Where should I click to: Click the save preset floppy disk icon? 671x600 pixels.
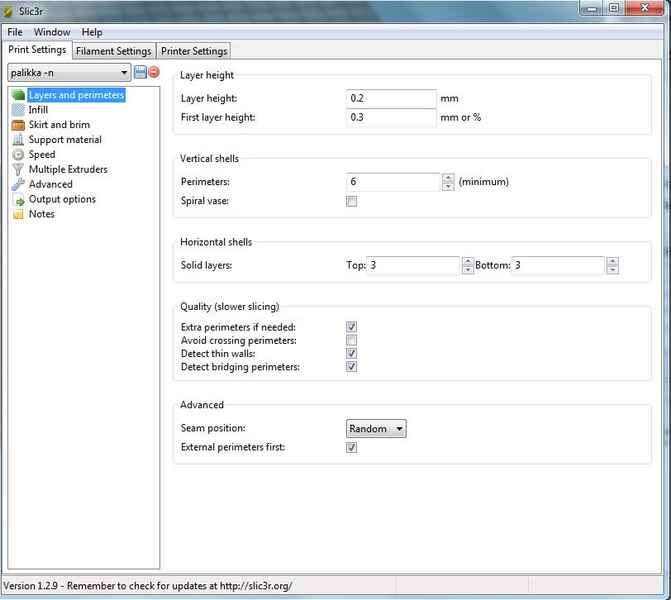tap(140, 72)
